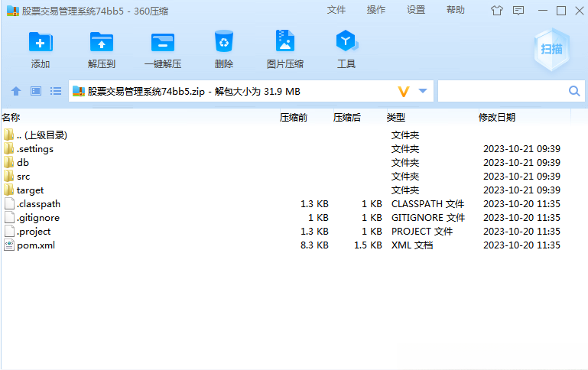
Task: Open the 文件 (File) menu
Action: click(336, 10)
